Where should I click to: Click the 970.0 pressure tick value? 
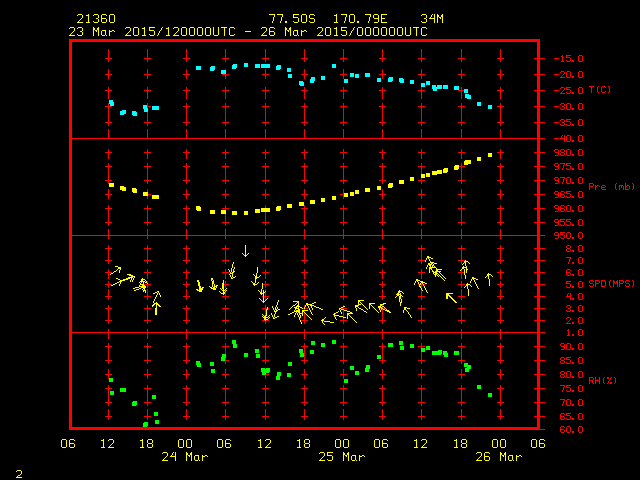(x=569, y=180)
